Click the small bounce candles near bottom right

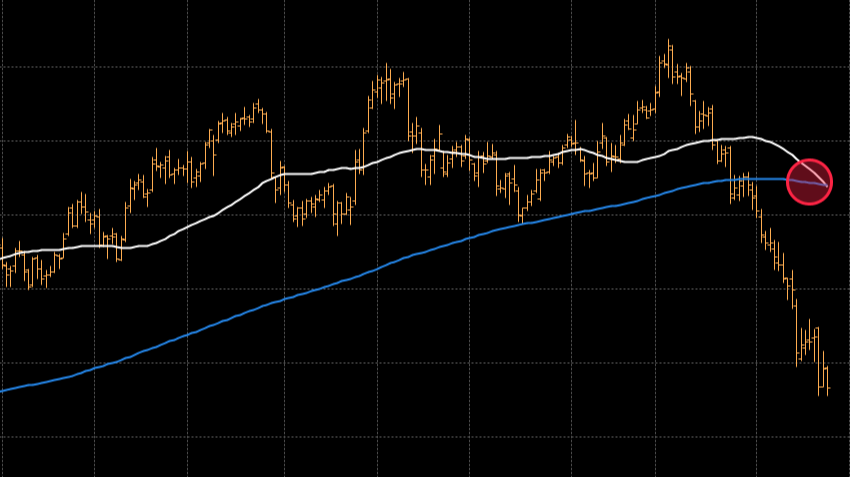point(811,338)
